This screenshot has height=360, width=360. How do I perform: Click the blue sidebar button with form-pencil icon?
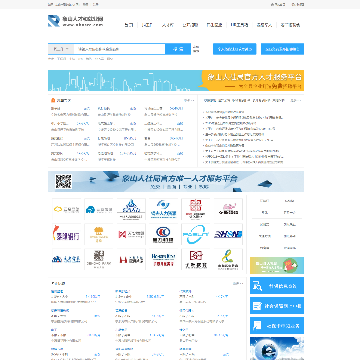coord(277,306)
